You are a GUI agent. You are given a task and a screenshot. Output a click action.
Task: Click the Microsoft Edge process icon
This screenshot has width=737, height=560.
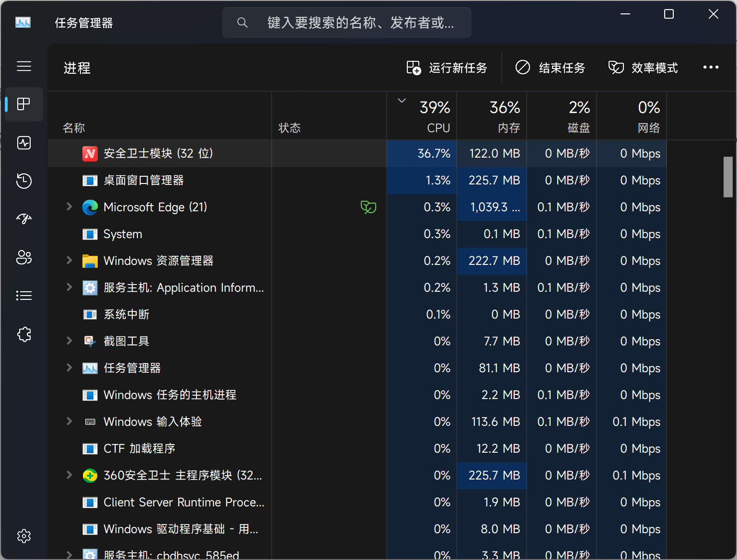coord(90,207)
